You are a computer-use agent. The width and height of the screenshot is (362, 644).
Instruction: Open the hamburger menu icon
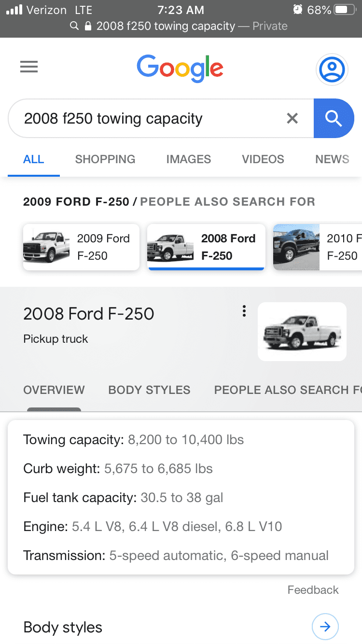[x=29, y=67]
